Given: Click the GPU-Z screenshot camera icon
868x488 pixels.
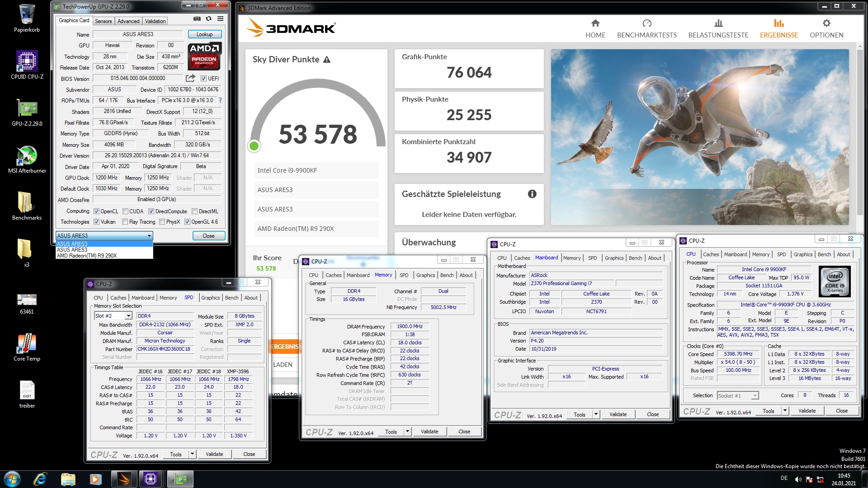Looking at the screenshot, I should 197,19.
